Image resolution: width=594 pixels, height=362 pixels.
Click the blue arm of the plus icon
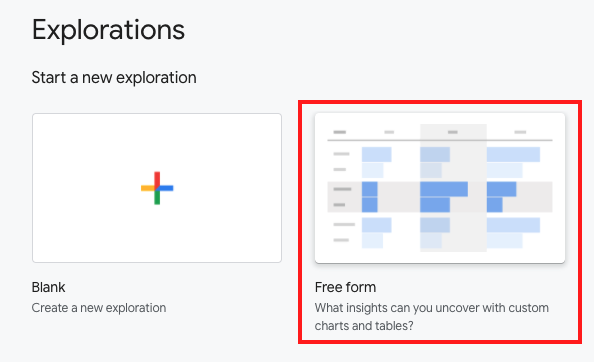click(167, 188)
